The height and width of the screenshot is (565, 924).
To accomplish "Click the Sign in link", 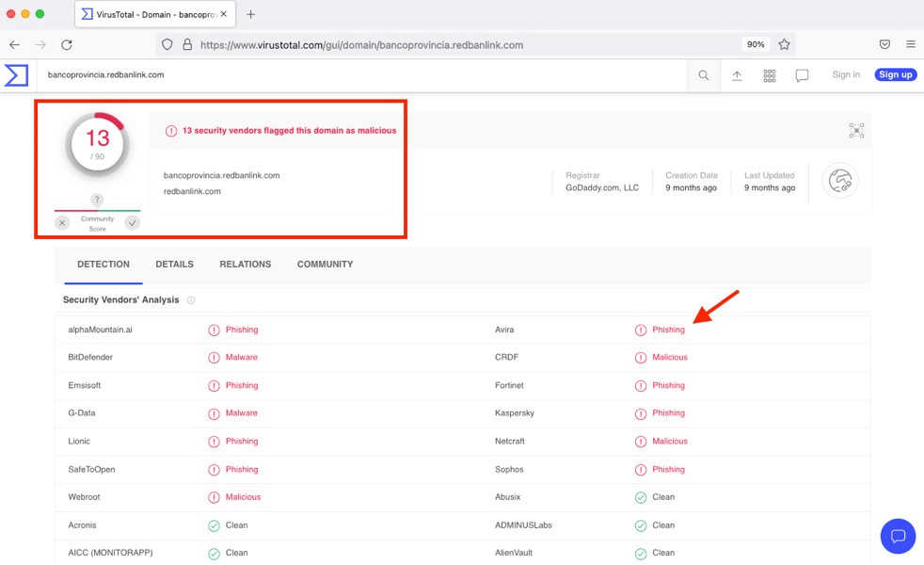I will (845, 74).
